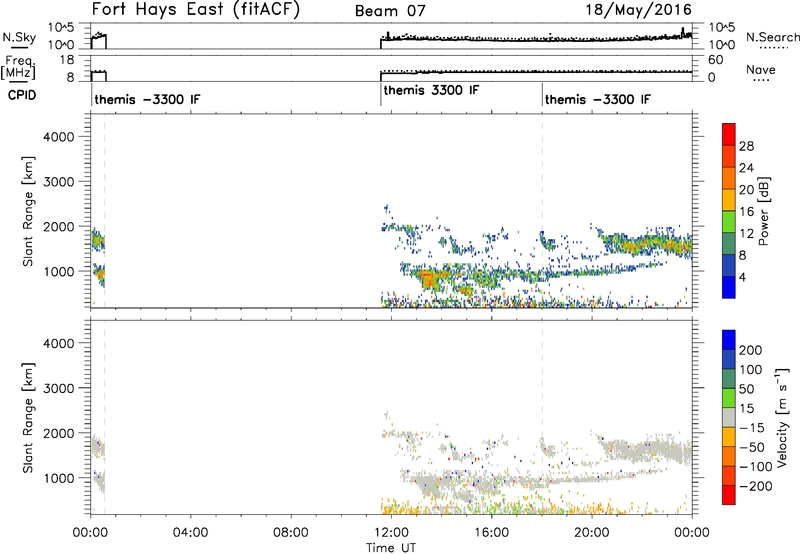Click the "28" label on the Power colorbar
The image size is (800, 554).
pos(746,146)
